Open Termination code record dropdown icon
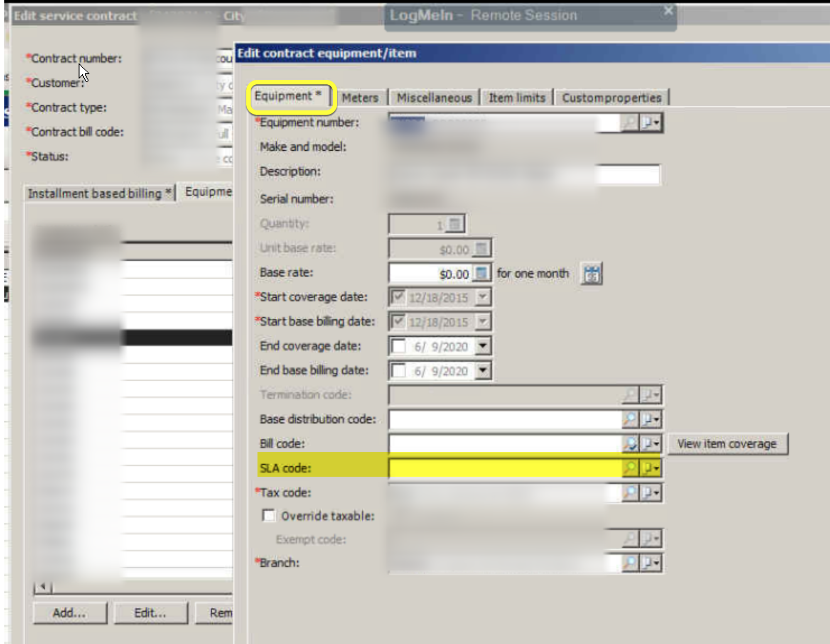This screenshot has height=644, width=830. [650, 395]
